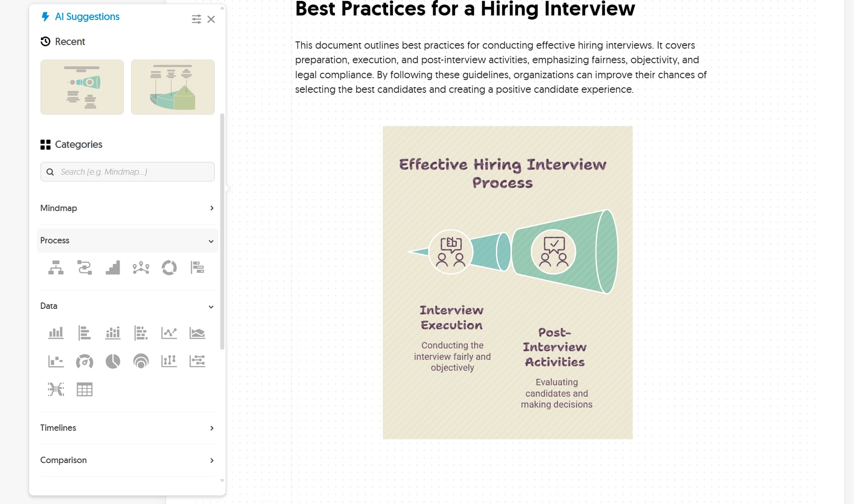
Task: Choose the staircase steps process icon
Action: point(113,267)
